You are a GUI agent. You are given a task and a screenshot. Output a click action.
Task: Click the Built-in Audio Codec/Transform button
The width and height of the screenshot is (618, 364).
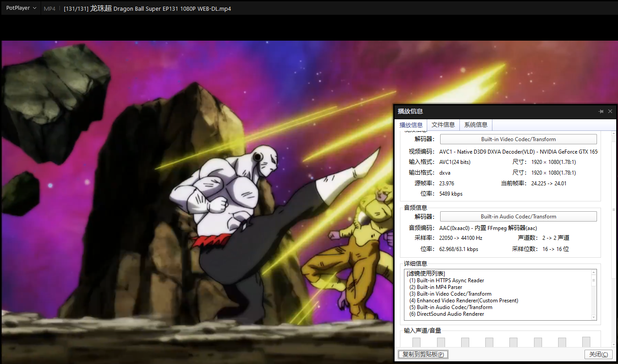518,217
